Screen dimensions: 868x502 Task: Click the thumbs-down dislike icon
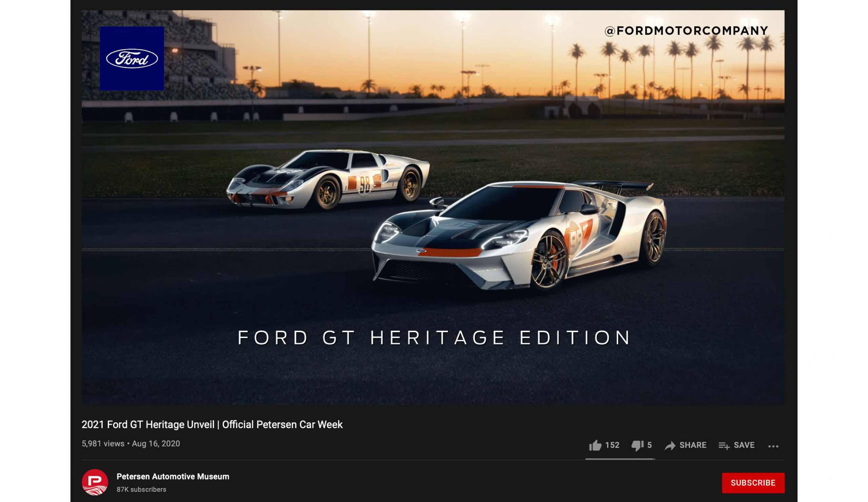637,445
